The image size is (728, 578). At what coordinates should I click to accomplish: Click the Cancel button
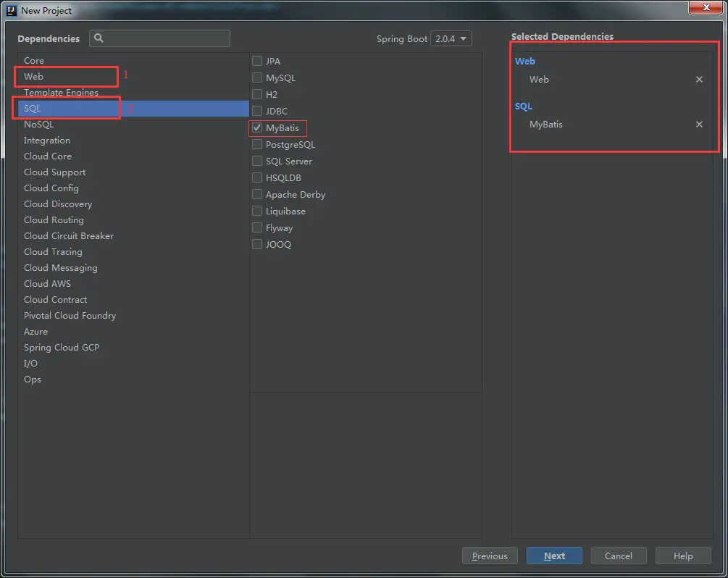[619, 556]
